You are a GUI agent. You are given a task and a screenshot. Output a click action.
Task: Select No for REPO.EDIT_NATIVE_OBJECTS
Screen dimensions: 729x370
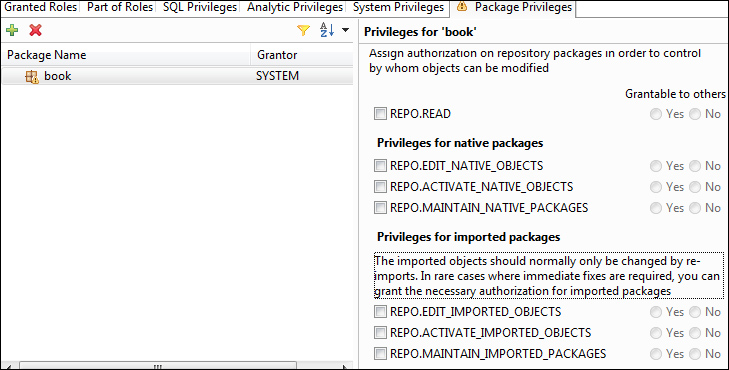[x=695, y=166]
